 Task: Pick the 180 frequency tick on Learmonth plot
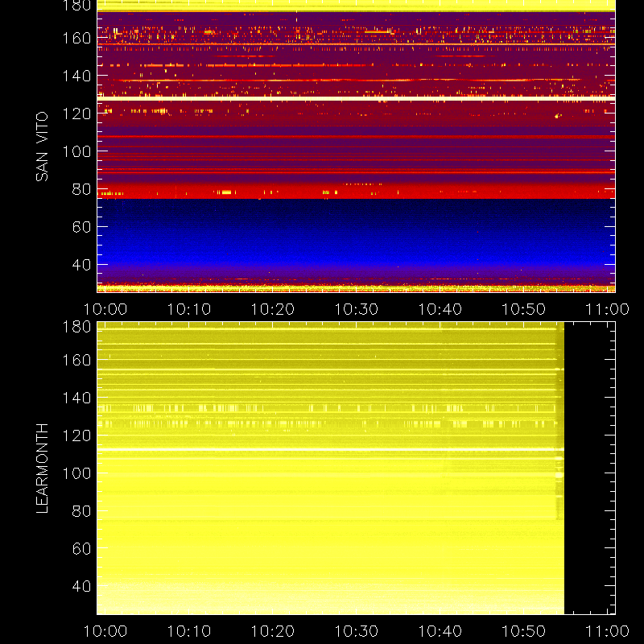pos(76,327)
